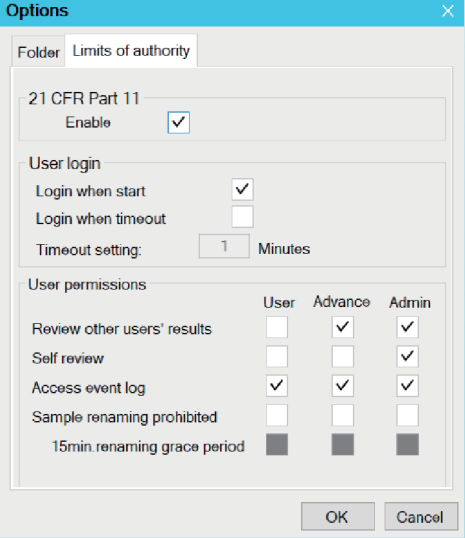Enable Self review for Advance

click(342, 356)
